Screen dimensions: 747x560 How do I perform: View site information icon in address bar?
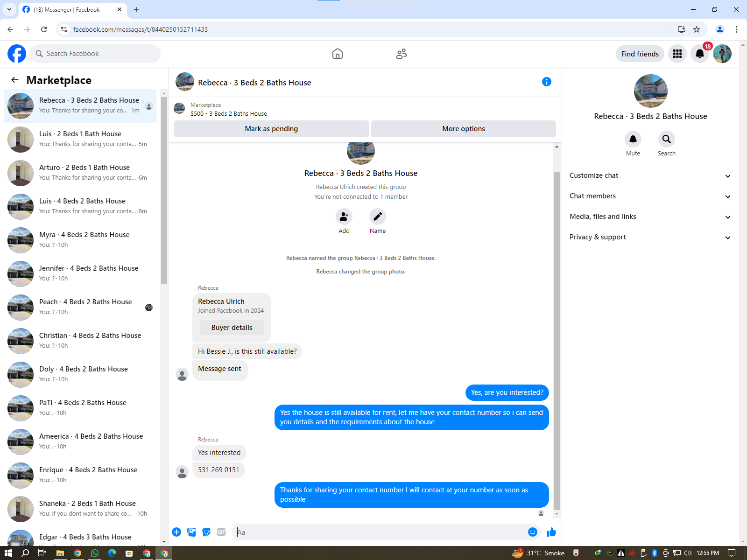(x=64, y=29)
